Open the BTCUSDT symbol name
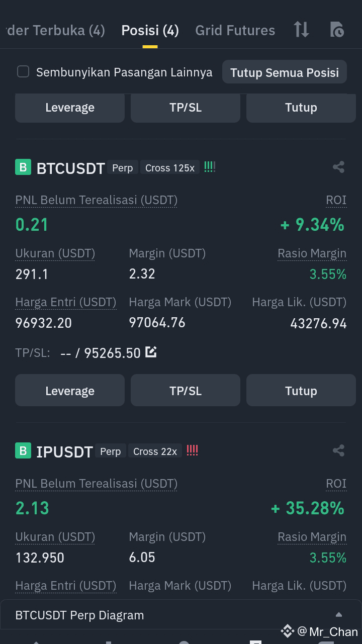 [70, 168]
